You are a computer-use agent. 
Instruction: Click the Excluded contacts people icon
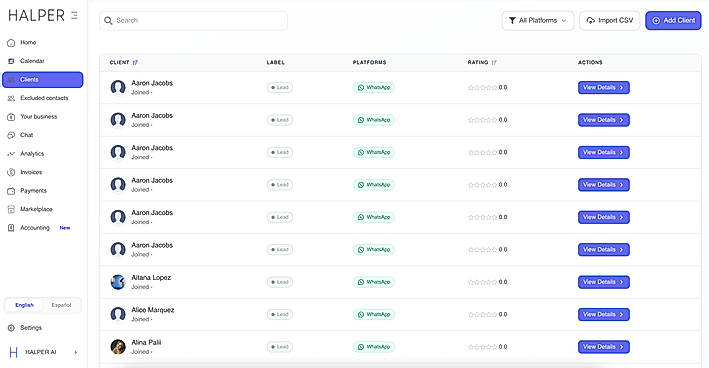[x=11, y=98]
